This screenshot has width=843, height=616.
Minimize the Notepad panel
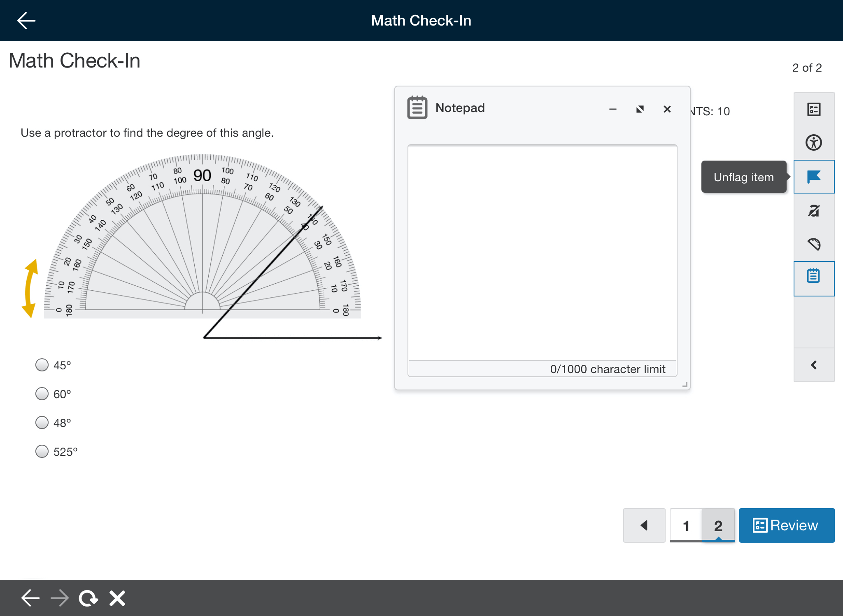click(612, 109)
